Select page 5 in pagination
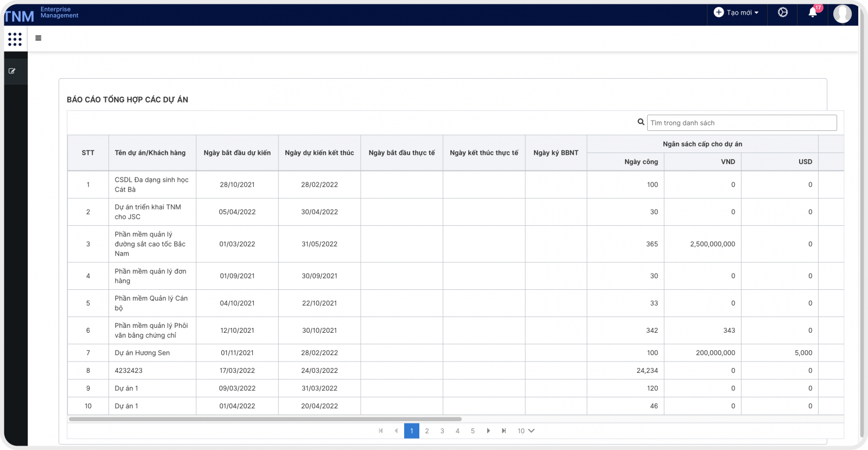 point(473,431)
